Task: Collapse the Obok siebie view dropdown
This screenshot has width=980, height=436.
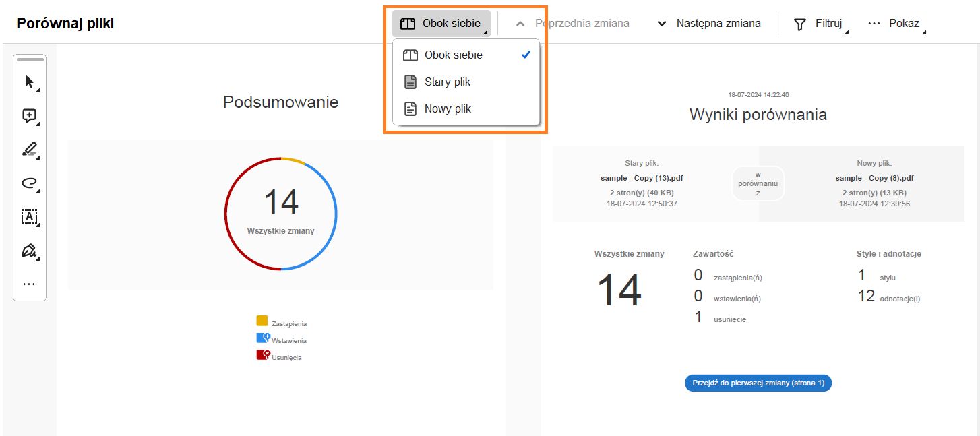Action: click(441, 24)
